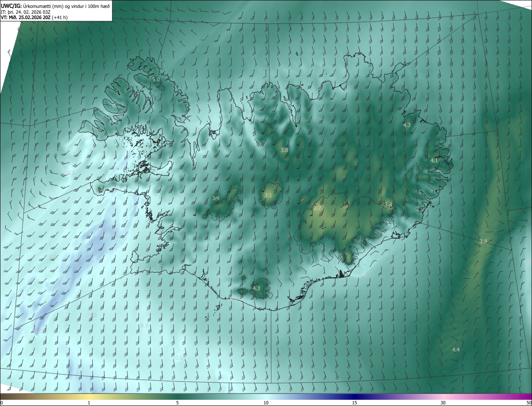Click the color scale tick label 15

click(355, 403)
